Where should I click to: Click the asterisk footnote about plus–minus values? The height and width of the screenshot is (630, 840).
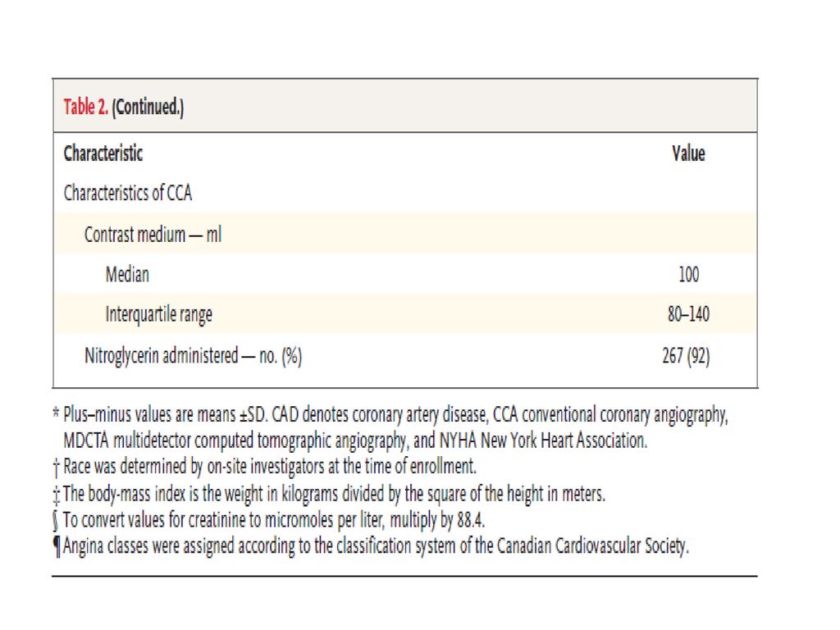click(x=390, y=415)
